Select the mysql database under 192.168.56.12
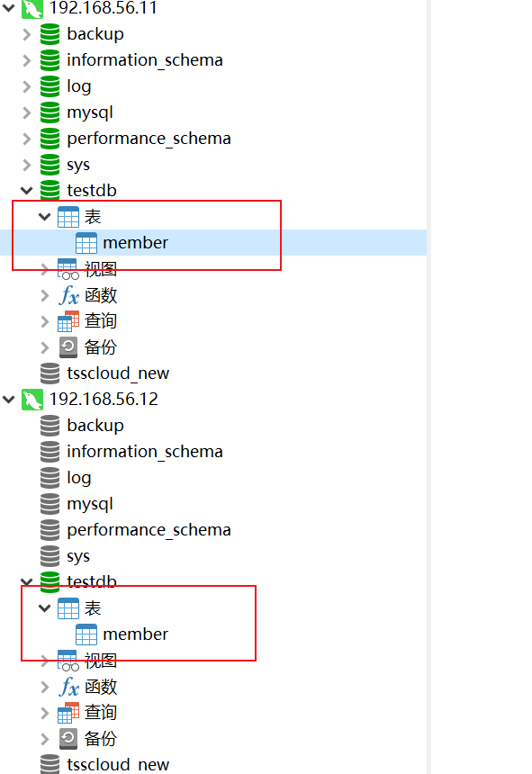532x774 pixels. tap(90, 504)
